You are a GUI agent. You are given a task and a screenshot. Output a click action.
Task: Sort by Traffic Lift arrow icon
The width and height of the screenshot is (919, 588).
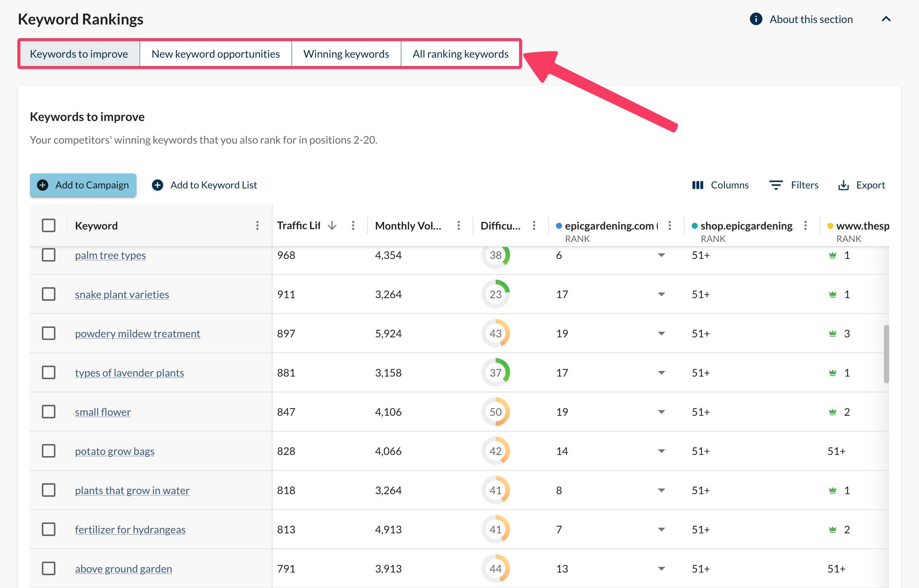click(332, 226)
